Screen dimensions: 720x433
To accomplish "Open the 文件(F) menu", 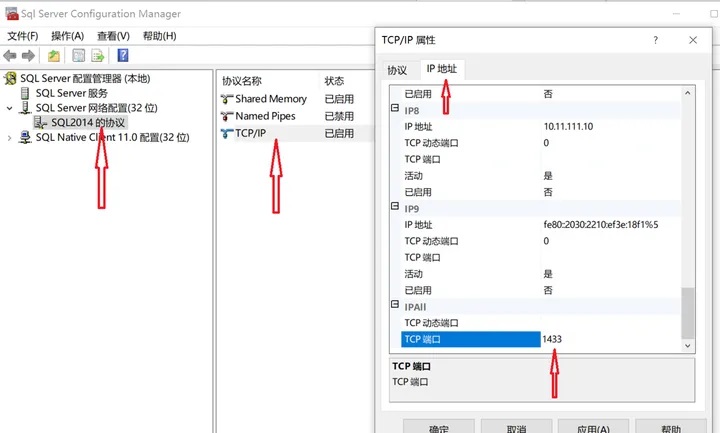I will tap(22, 36).
